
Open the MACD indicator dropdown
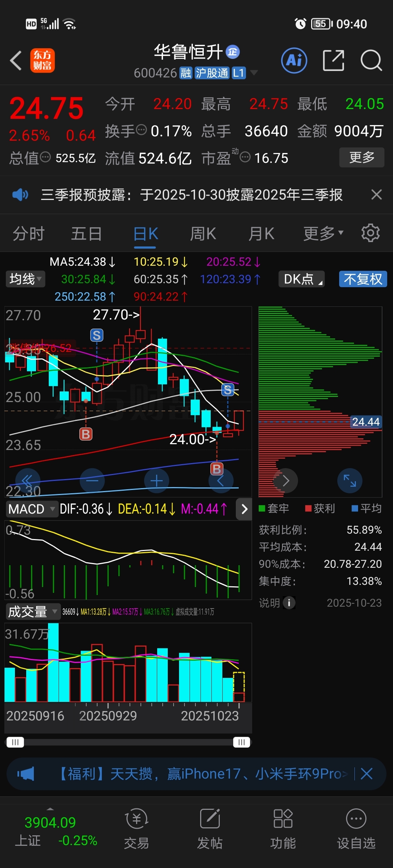pyautogui.click(x=32, y=509)
